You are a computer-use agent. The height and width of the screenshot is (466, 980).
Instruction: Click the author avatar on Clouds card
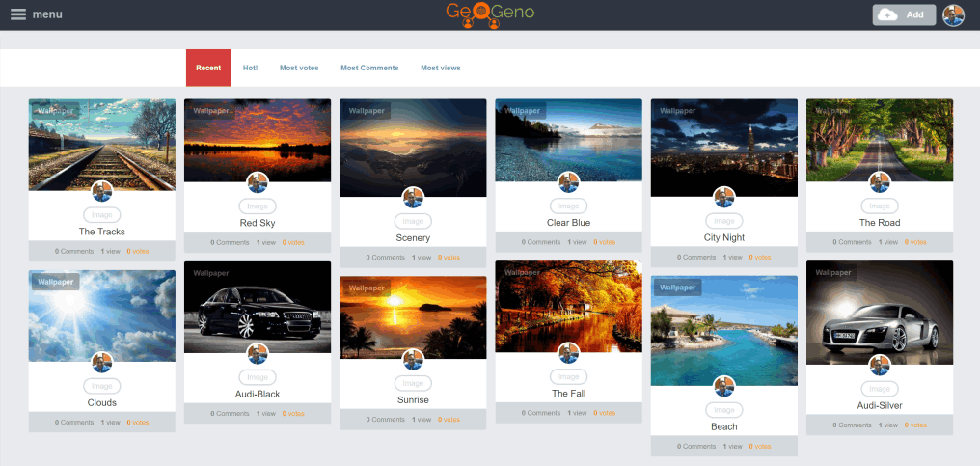click(x=102, y=363)
